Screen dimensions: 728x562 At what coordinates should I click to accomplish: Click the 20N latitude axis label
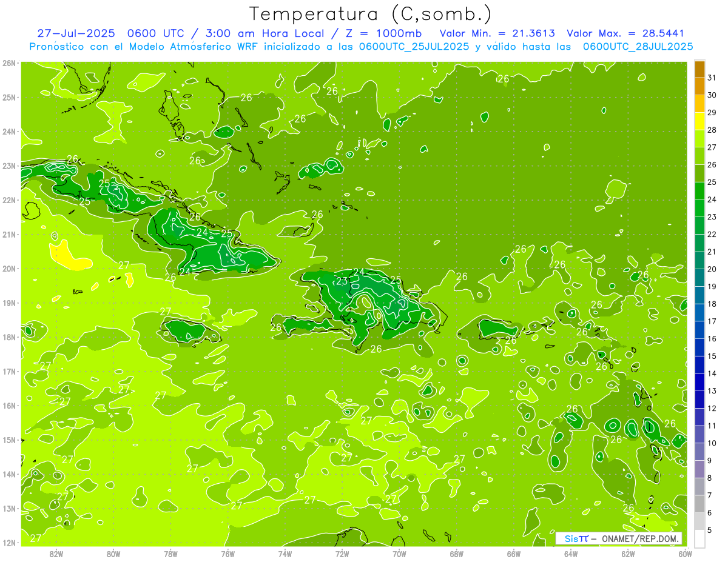tap(9, 269)
